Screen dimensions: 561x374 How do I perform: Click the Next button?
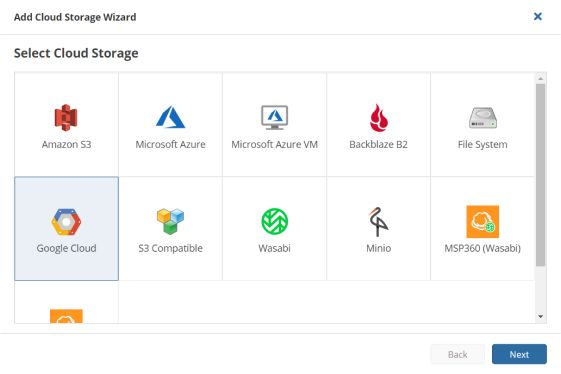click(519, 354)
